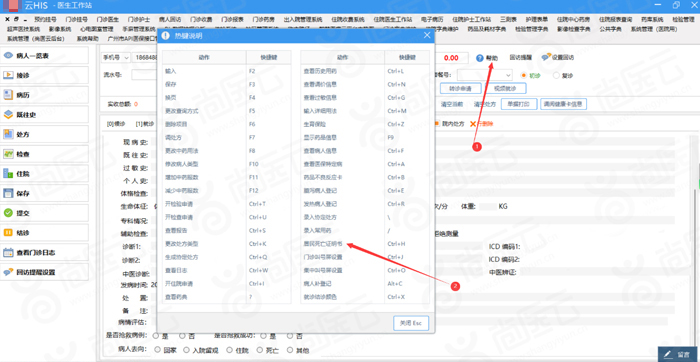
Task: Click the 病人一览表 sidebar button
Action: [x=45, y=55]
